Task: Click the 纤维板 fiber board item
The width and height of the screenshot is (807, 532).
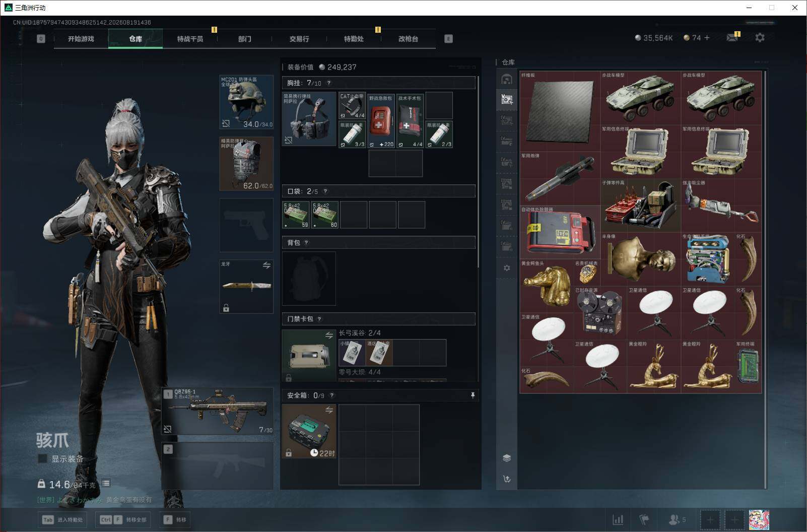Action: click(560, 111)
